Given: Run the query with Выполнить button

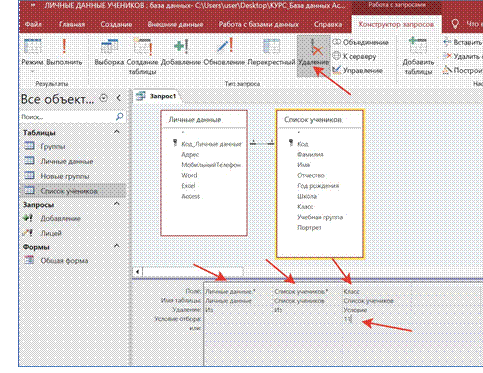Looking at the screenshot, I should tap(64, 52).
